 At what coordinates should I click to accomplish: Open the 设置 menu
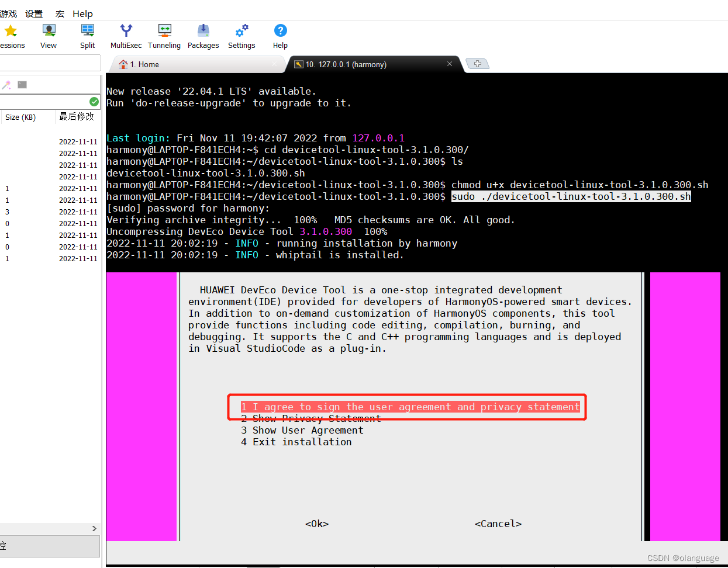click(33, 13)
